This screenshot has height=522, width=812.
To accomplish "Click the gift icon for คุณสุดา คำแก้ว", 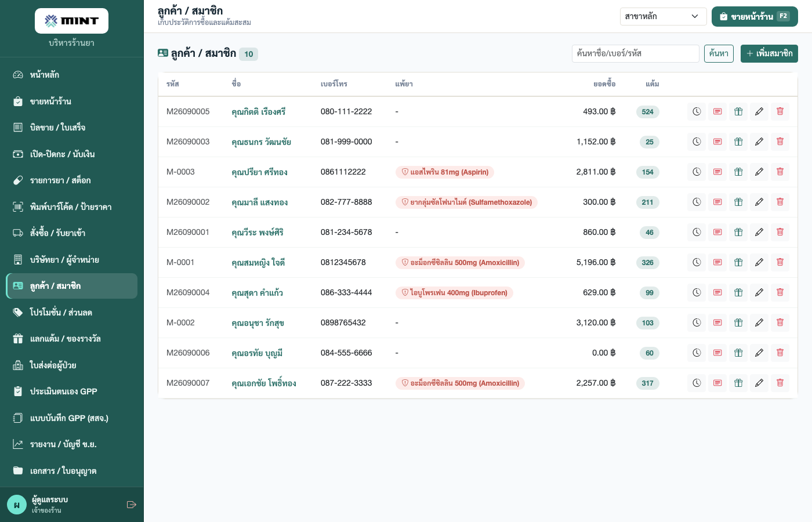I will [738, 292].
